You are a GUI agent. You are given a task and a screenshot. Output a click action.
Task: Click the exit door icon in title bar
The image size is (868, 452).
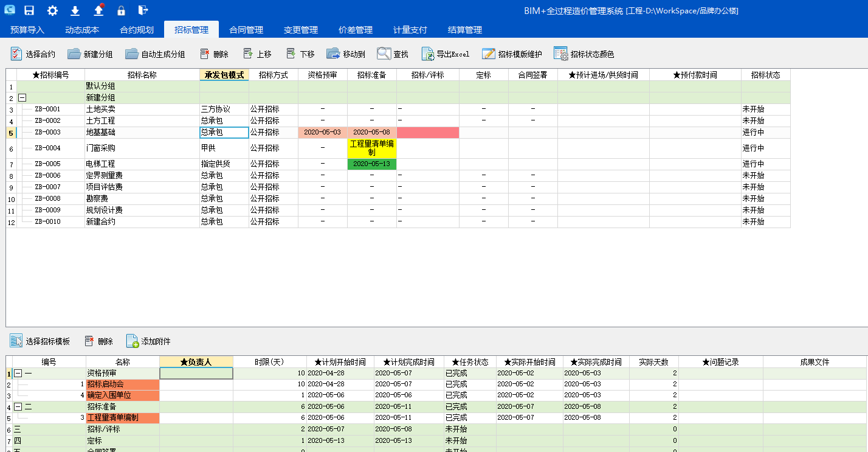click(143, 10)
